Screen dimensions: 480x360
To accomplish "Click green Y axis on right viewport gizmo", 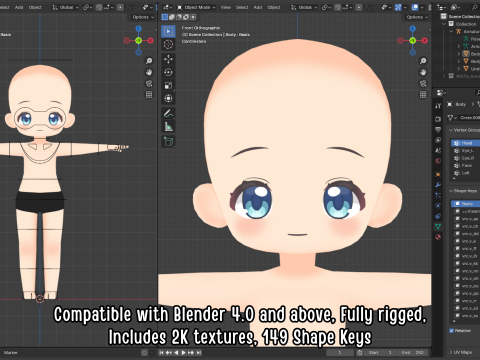I will pyautogui.click(x=413, y=41).
